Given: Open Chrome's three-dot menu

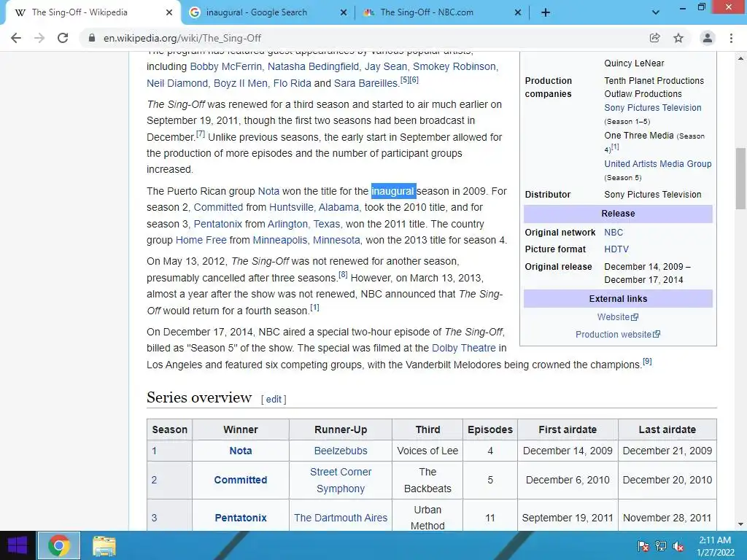Looking at the screenshot, I should [731, 38].
